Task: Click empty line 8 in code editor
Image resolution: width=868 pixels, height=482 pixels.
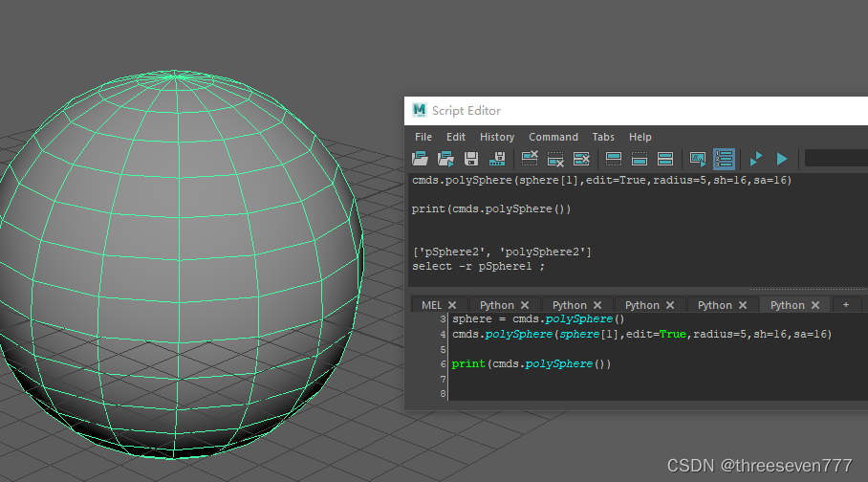Action: (658, 394)
